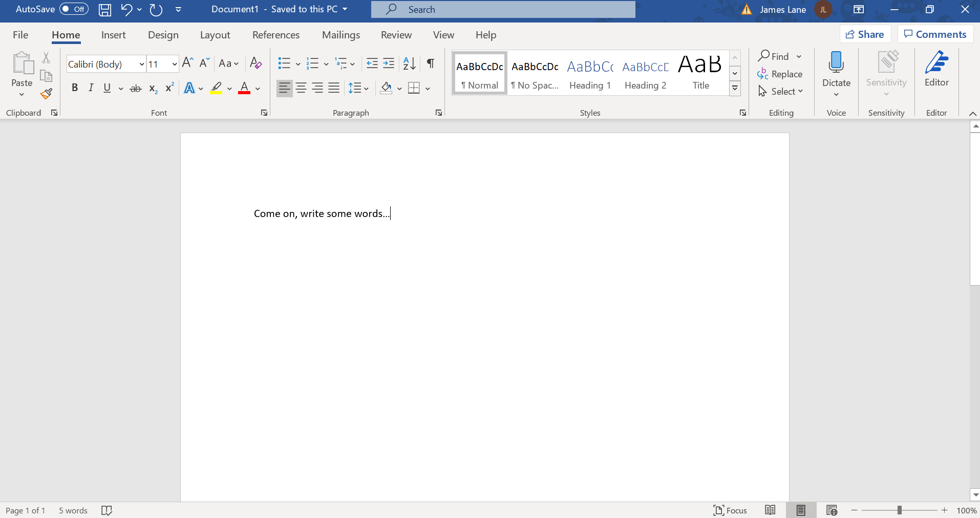The width and height of the screenshot is (980, 518).
Task: Toggle Show/Hide paragraph marks
Action: point(431,63)
